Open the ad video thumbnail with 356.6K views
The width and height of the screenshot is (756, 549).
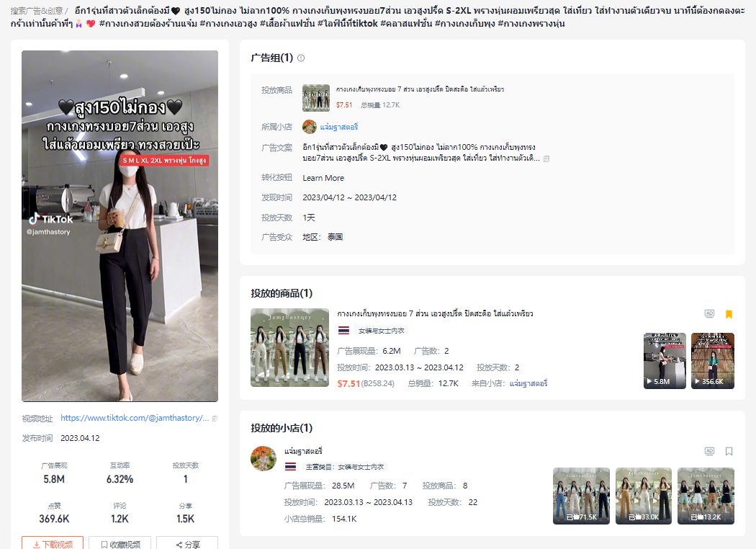712,360
